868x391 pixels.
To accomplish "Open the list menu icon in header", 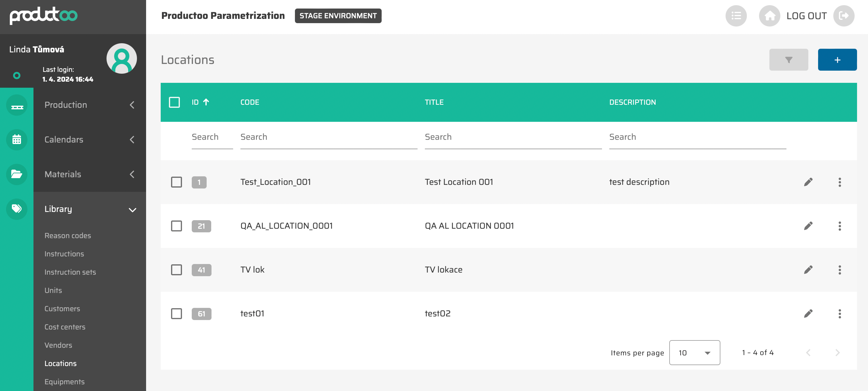I will tap(736, 16).
